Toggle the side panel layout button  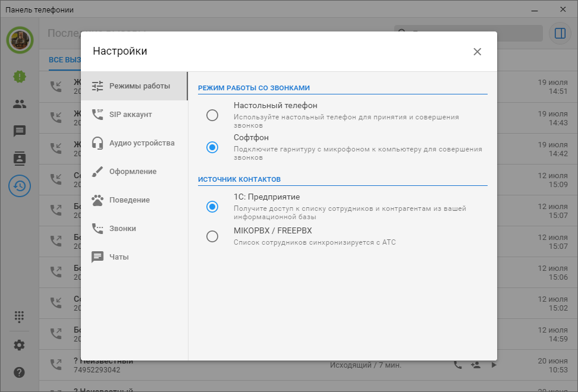click(560, 33)
